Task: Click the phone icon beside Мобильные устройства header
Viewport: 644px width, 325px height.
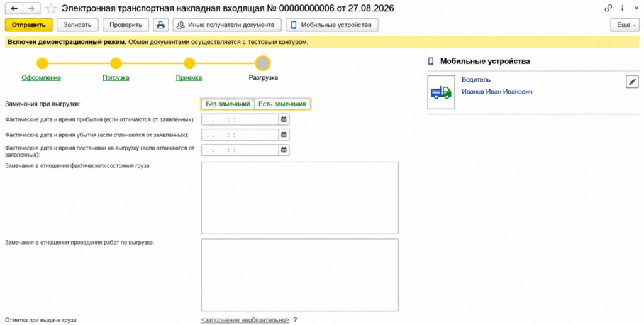Action: pos(431,62)
